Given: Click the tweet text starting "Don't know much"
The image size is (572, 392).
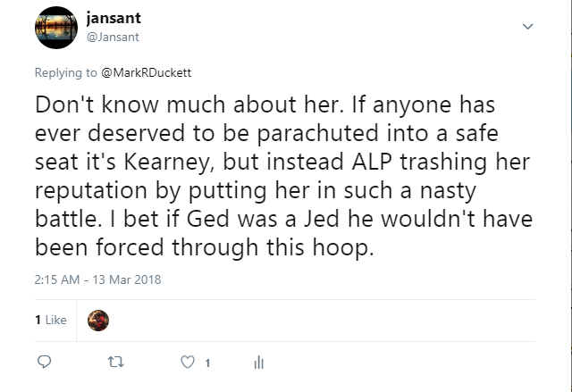Looking at the screenshot, I should coord(283,176).
